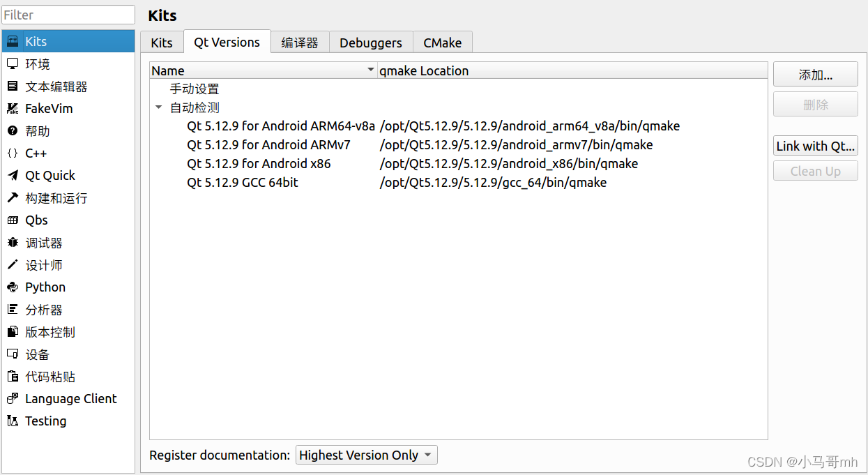This screenshot has height=475, width=868.
Task: Open the Language Client icon
Action: (13, 399)
